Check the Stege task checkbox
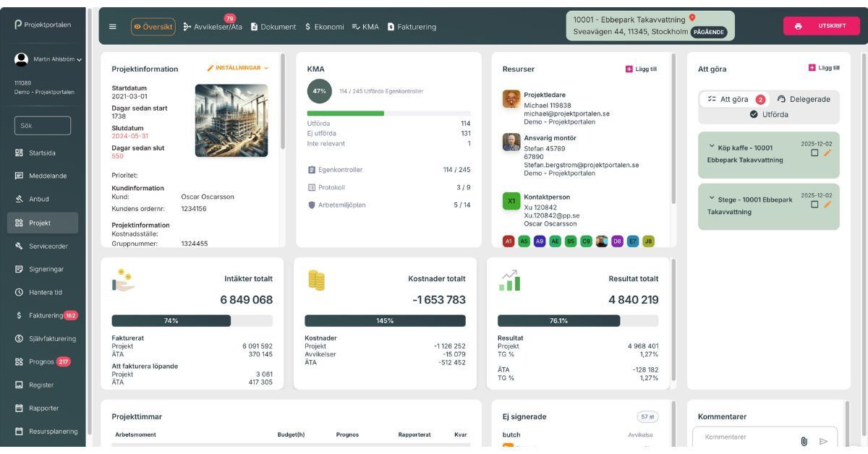Screen dimensions: 868x454 tap(814, 205)
